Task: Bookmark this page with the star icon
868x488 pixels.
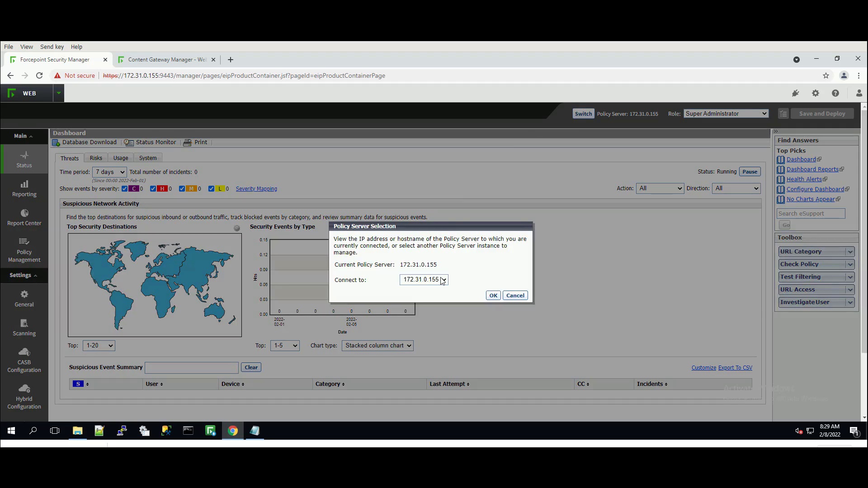Action: pyautogui.click(x=826, y=75)
